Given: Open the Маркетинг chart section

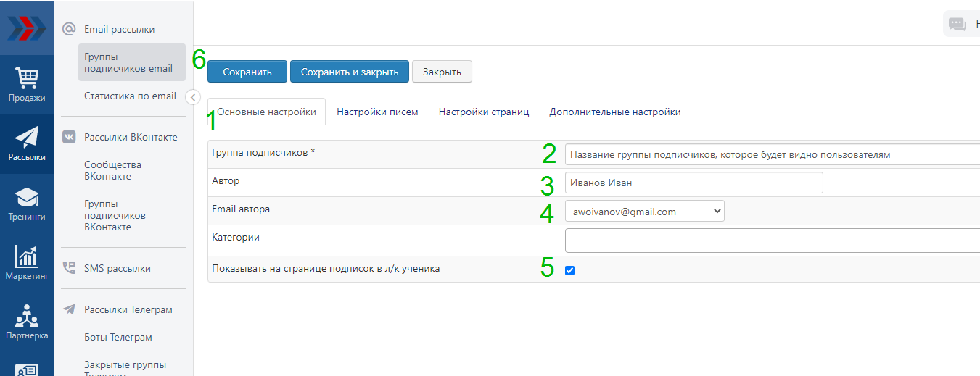Looking at the screenshot, I should [x=27, y=263].
